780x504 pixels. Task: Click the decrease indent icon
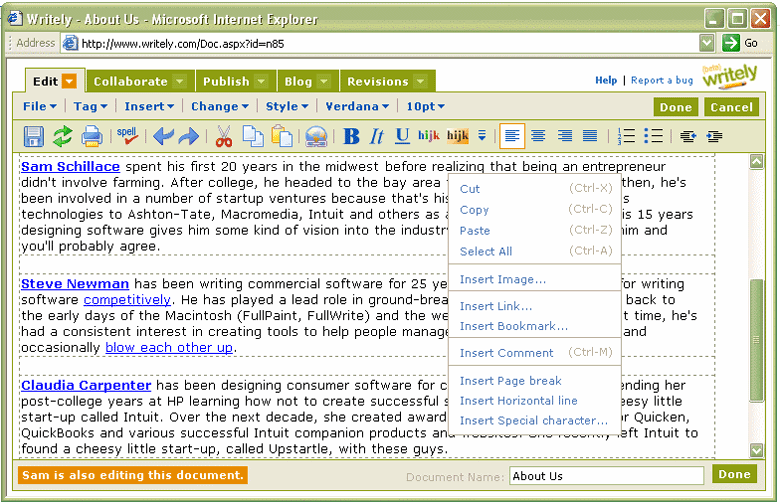click(688, 136)
